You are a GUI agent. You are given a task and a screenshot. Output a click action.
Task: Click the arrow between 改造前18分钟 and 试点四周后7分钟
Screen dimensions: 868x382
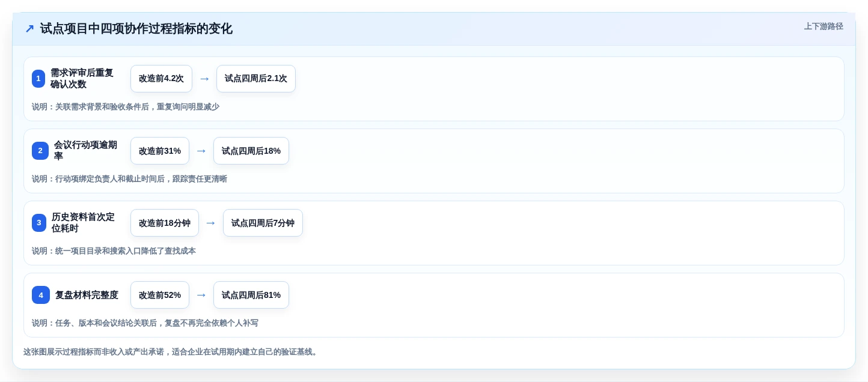[211, 223]
